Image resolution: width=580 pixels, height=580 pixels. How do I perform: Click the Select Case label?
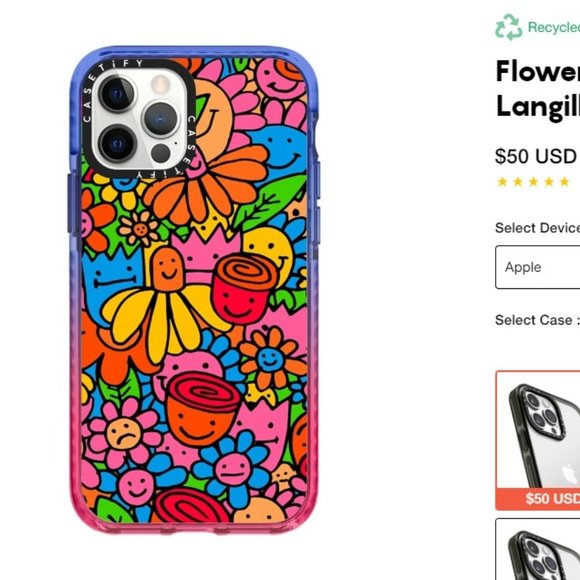[537, 320]
